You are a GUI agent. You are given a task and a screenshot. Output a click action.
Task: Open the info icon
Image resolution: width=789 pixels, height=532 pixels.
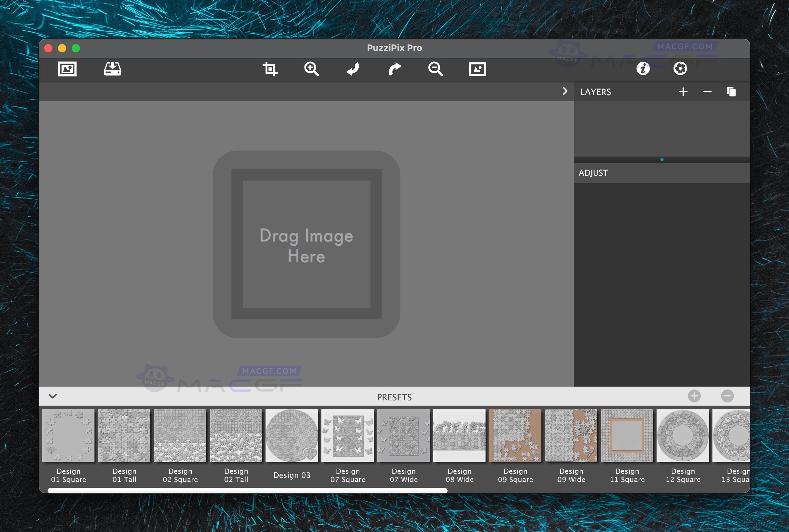click(643, 69)
